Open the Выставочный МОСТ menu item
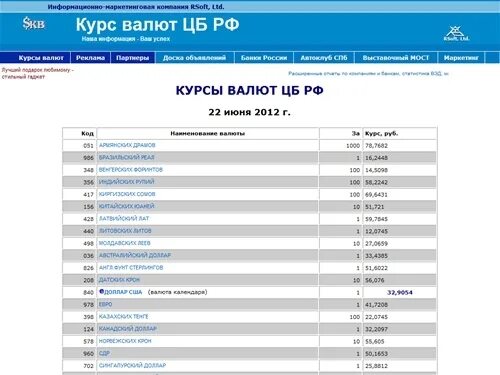 [x=396, y=58]
